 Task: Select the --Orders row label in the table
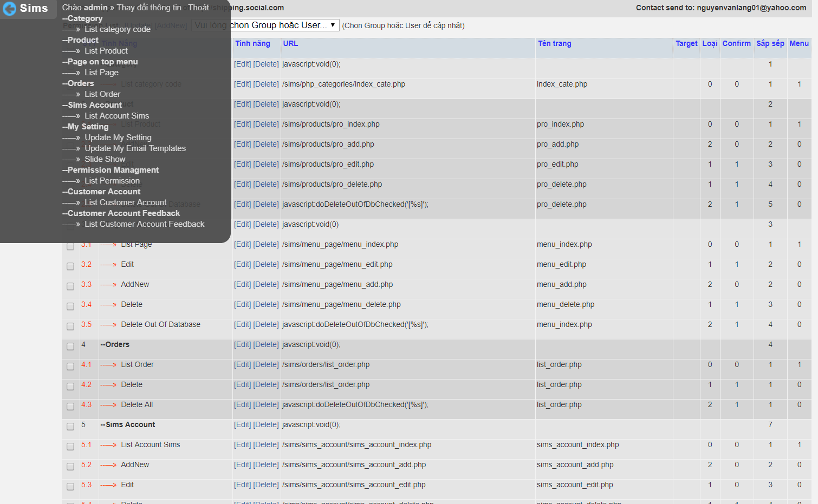[115, 344]
